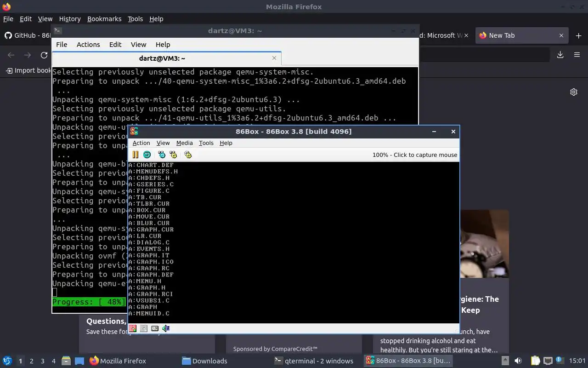Click the Progress 48% bar in terminal
This screenshot has width=588, height=368.
pos(89,302)
